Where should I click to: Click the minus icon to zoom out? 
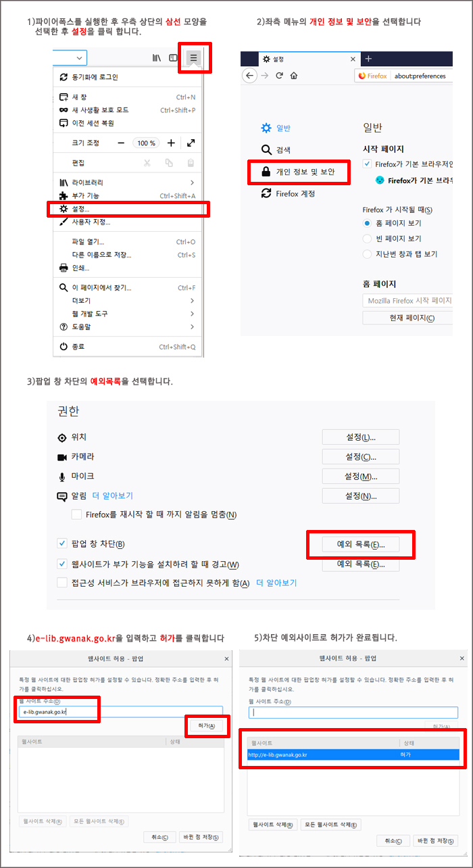pyautogui.click(x=121, y=143)
